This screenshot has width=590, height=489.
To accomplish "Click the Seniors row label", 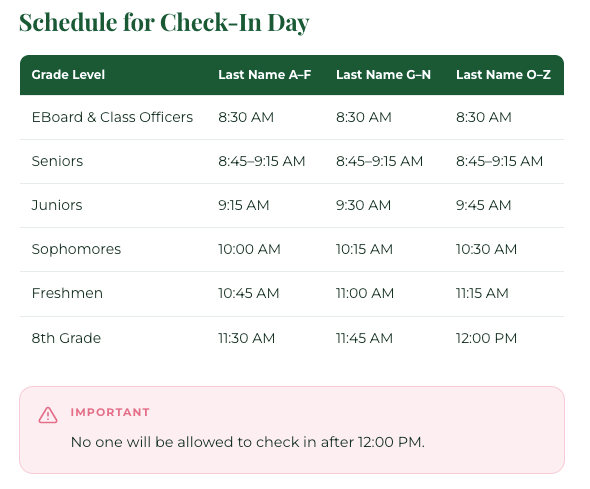I will (57, 161).
